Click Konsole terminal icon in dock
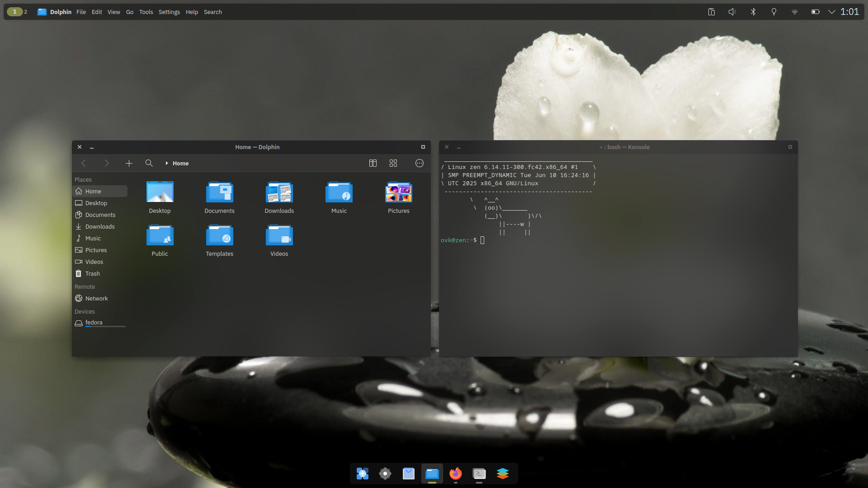This screenshot has height=488, width=868. pos(479,473)
